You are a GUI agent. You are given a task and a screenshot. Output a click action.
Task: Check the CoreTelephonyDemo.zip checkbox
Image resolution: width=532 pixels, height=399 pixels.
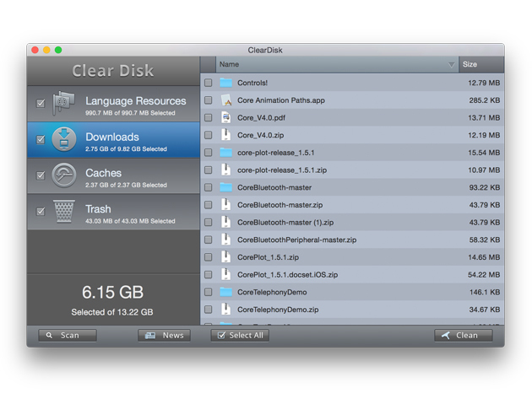(x=209, y=310)
